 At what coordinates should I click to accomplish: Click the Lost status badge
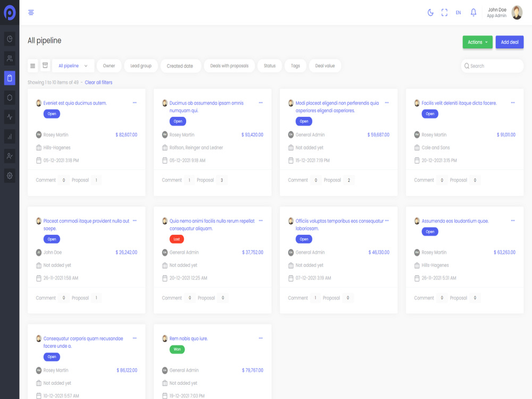pos(177,239)
